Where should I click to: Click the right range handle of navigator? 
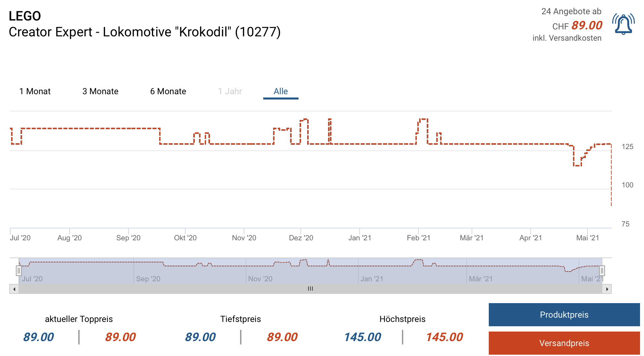pyautogui.click(x=602, y=271)
